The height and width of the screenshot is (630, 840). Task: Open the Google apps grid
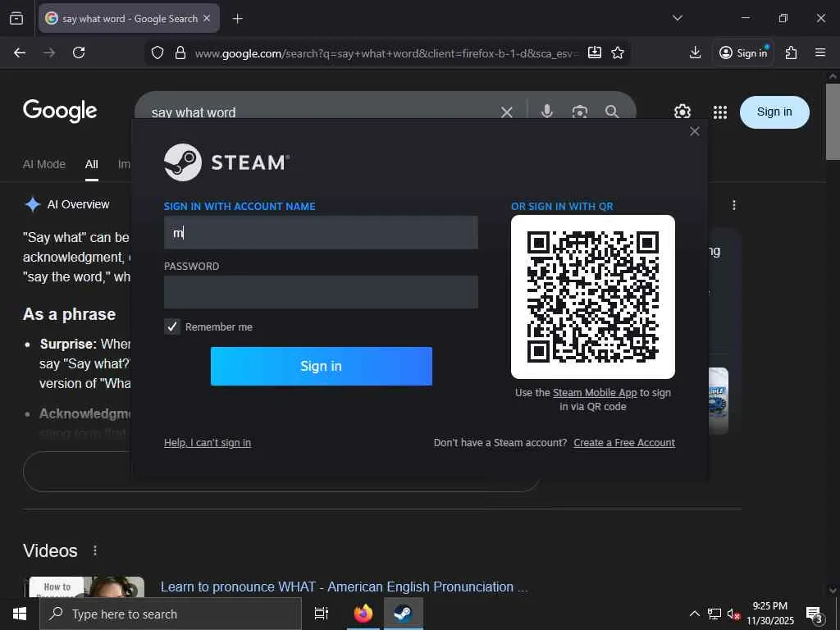[x=720, y=112]
